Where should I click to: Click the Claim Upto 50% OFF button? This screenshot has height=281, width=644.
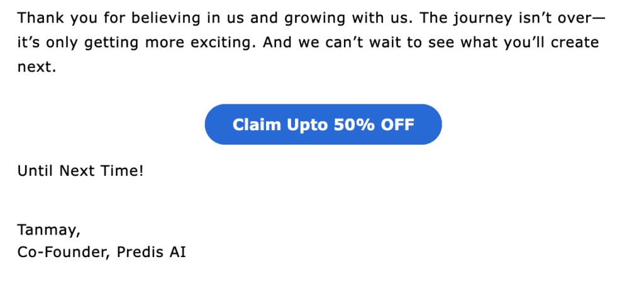(323, 124)
